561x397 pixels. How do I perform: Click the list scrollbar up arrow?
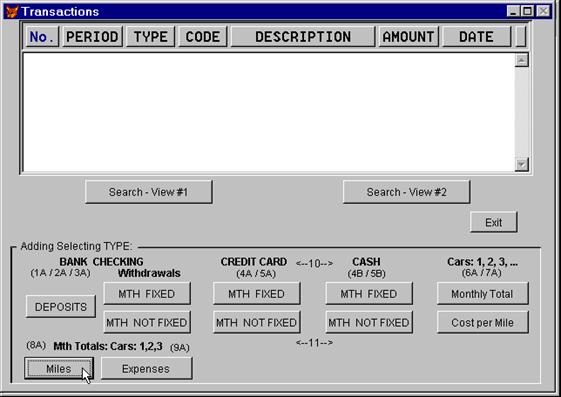tap(521, 60)
